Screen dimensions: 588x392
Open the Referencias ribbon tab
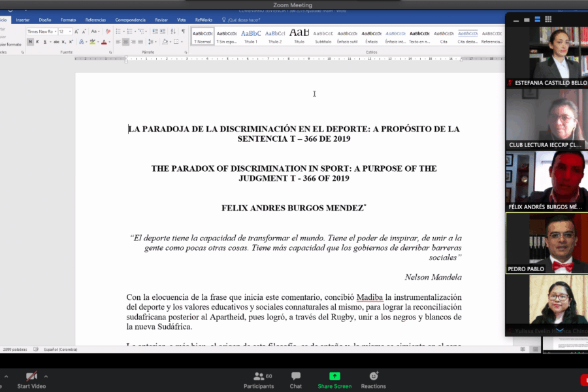pyautogui.click(x=95, y=20)
